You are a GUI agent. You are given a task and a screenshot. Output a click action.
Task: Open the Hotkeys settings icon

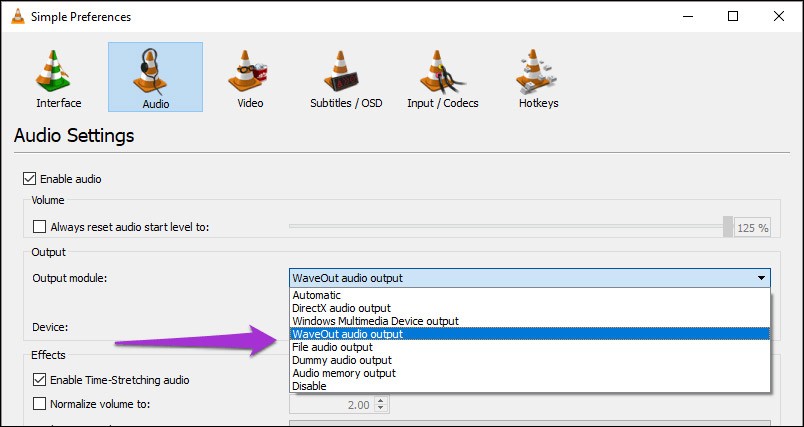pyautogui.click(x=538, y=72)
